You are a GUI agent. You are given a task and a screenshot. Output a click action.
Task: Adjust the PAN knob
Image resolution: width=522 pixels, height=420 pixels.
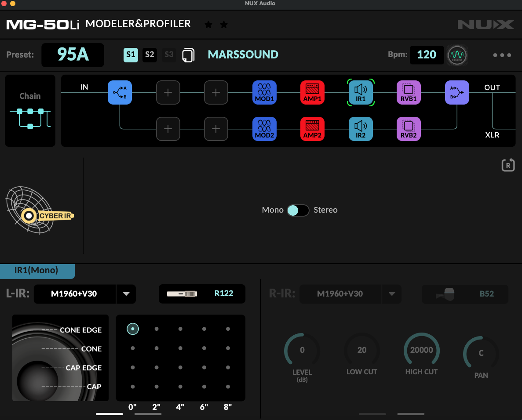tap(481, 352)
